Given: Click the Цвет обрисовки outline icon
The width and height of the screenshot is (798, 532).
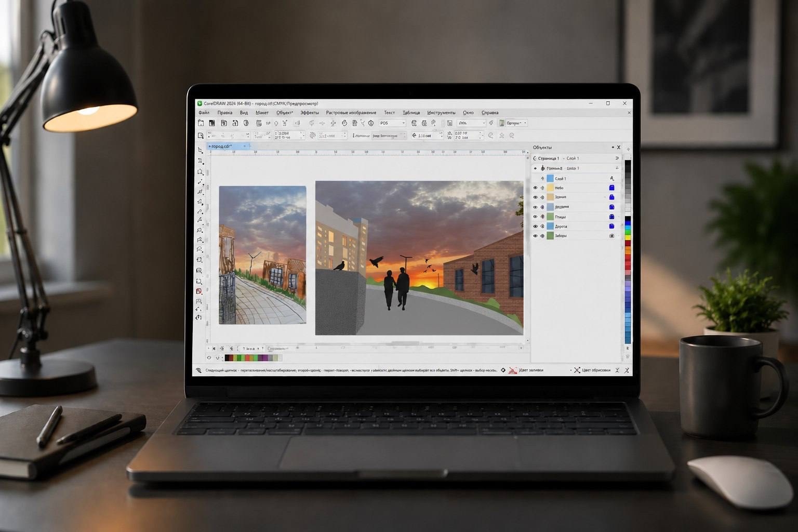Looking at the screenshot, I should [x=577, y=370].
